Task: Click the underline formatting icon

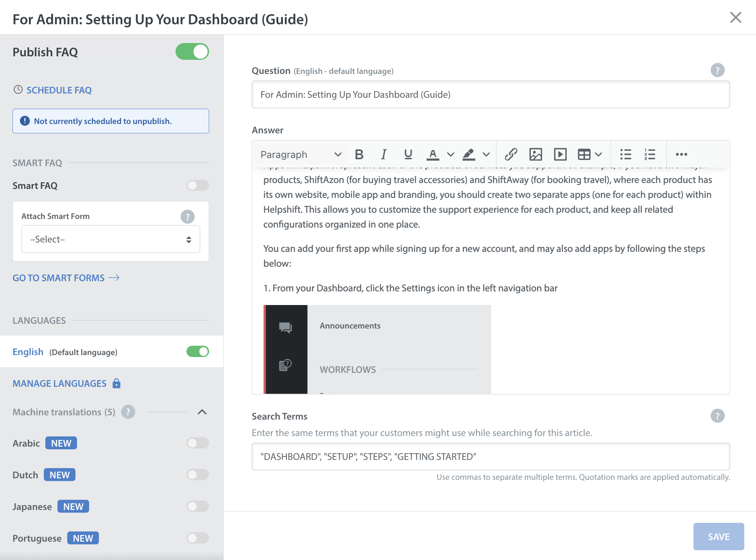Action: (408, 154)
